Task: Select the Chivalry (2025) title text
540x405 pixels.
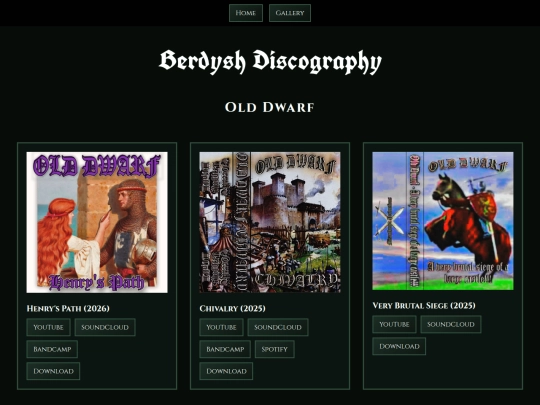Action: [232, 308]
